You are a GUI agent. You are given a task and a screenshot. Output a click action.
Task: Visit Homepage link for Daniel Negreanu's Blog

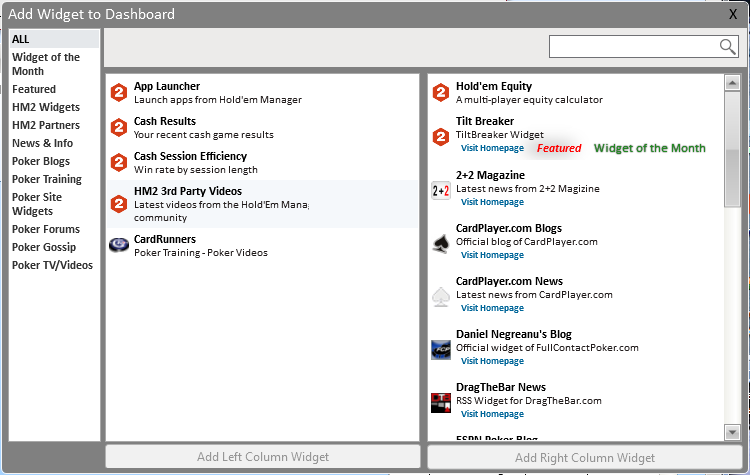tap(492, 361)
